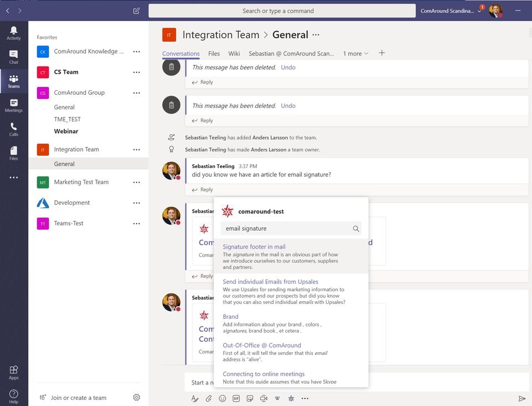
Task: Select the General channel under ComAround Group
Action: (64, 107)
